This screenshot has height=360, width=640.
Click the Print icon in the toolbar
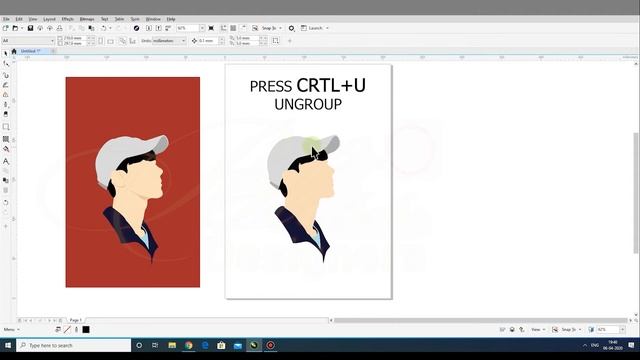[x=60, y=28]
